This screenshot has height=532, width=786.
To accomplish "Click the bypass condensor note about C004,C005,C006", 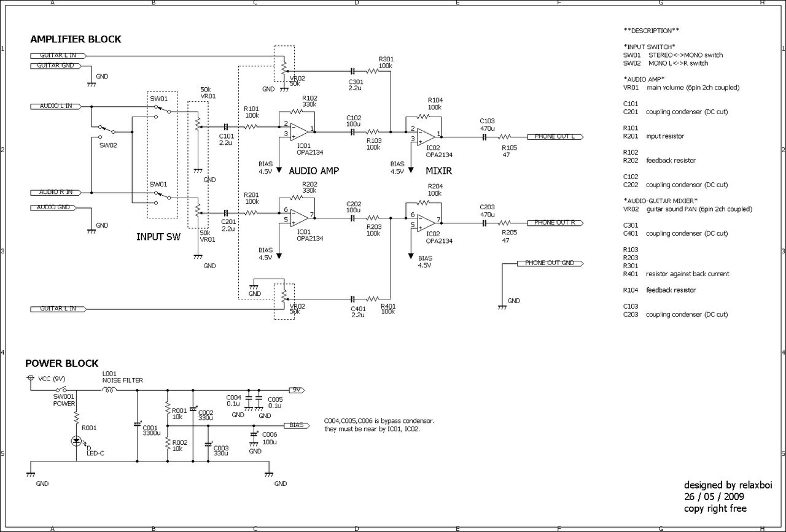I will [379, 425].
